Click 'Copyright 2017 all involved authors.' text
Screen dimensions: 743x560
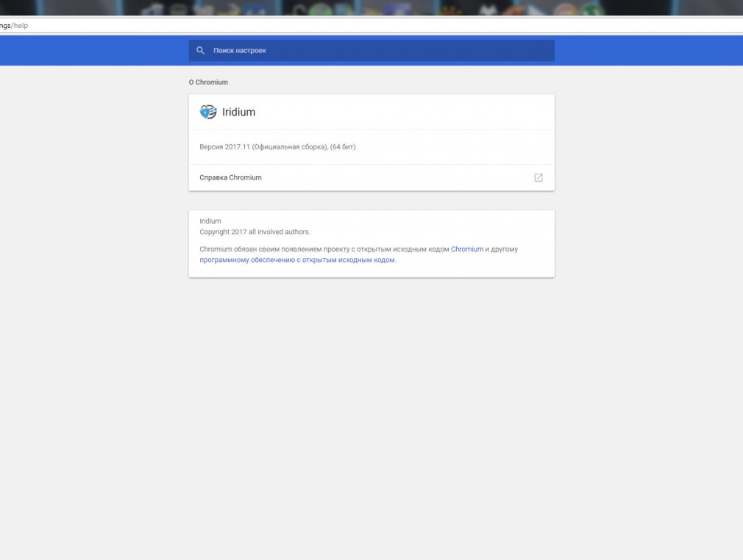(x=255, y=232)
